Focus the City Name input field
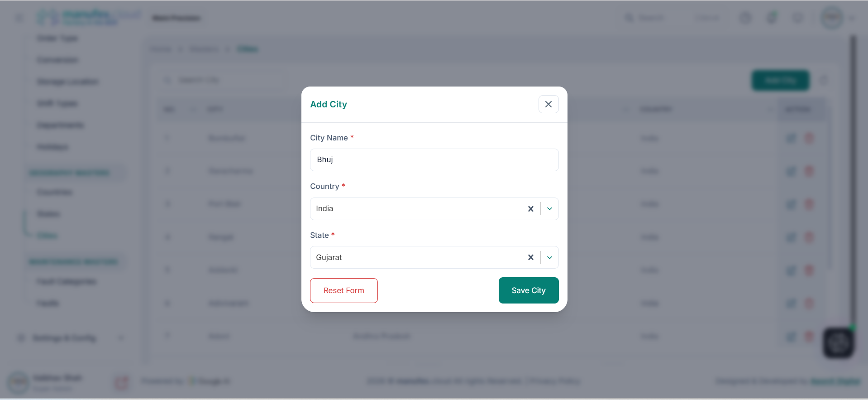 tap(434, 160)
